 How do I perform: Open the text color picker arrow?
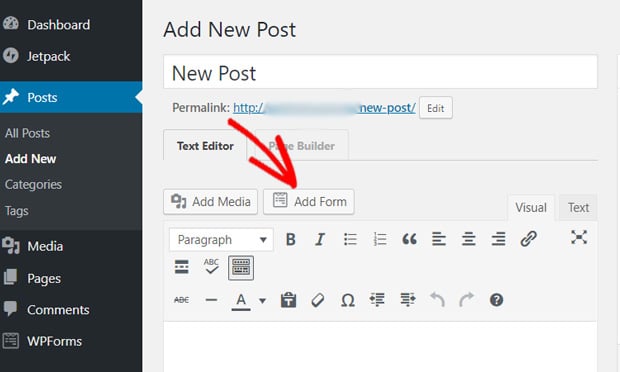point(262,301)
